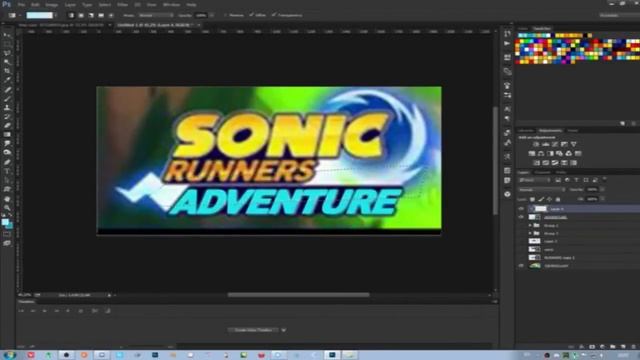This screenshot has width=640, height=360.
Task: Select the Eraser tool
Action: tap(7, 126)
